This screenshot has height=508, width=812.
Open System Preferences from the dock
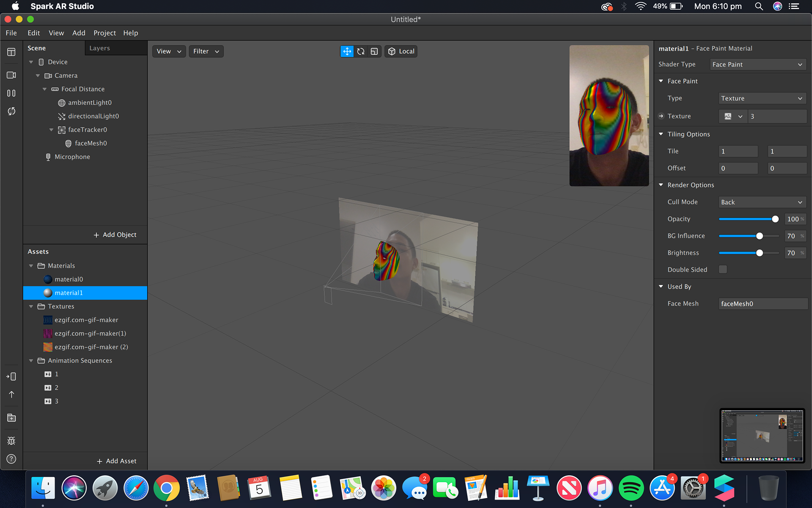693,488
